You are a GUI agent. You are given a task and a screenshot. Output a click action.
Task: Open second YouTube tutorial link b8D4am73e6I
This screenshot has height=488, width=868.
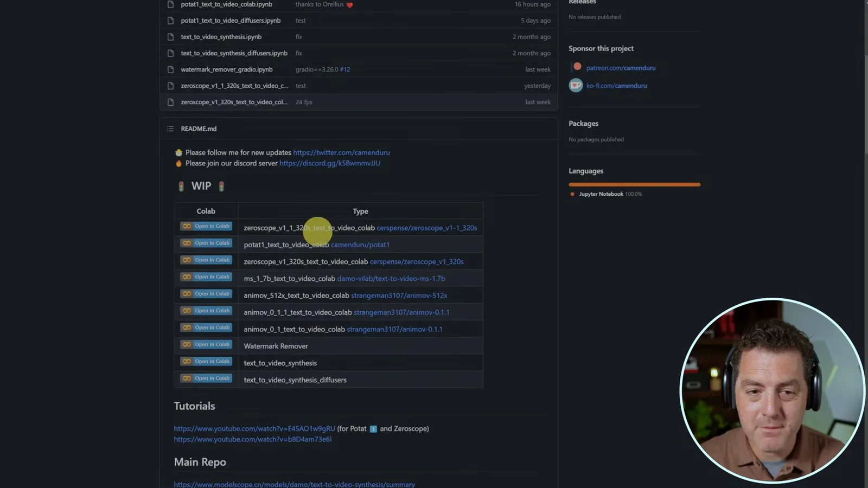coord(253,439)
